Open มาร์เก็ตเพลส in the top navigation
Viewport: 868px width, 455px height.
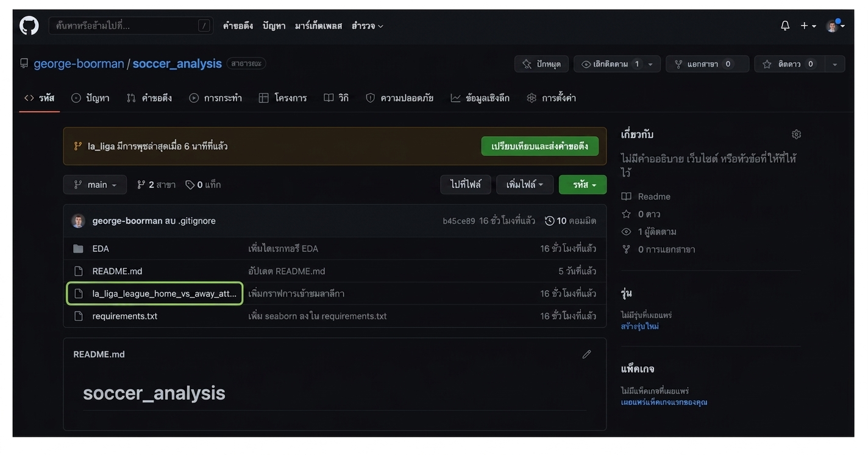pyautogui.click(x=318, y=26)
